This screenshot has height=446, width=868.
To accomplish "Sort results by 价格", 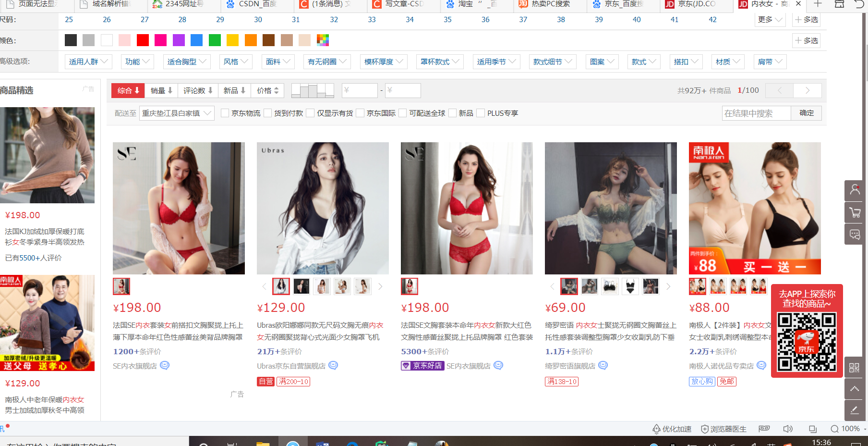I will coord(267,90).
